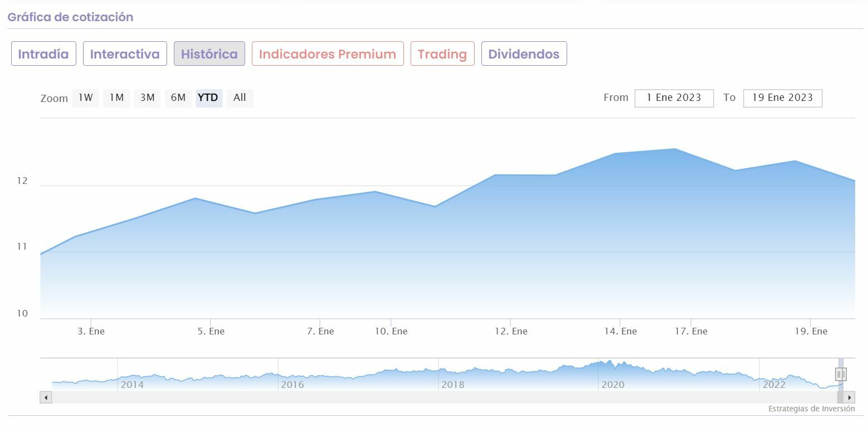Open the Intradía chart tab
This screenshot has width=868, height=432.
pyautogui.click(x=43, y=54)
